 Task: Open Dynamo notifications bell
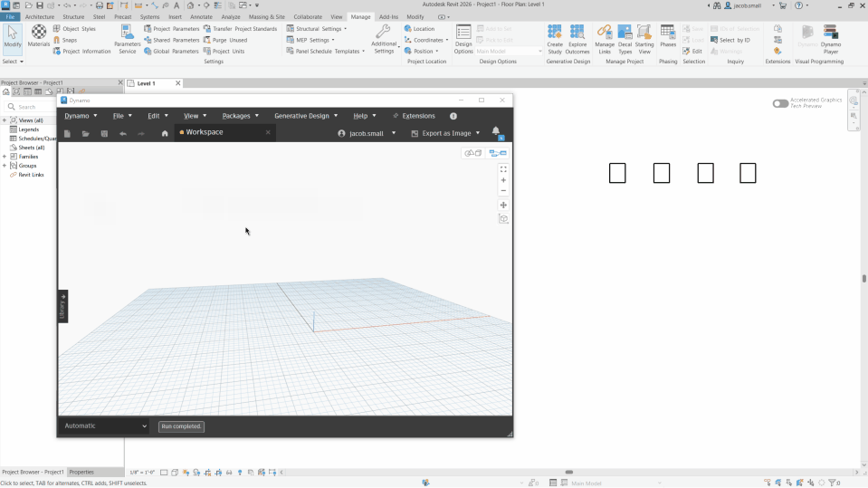point(496,132)
